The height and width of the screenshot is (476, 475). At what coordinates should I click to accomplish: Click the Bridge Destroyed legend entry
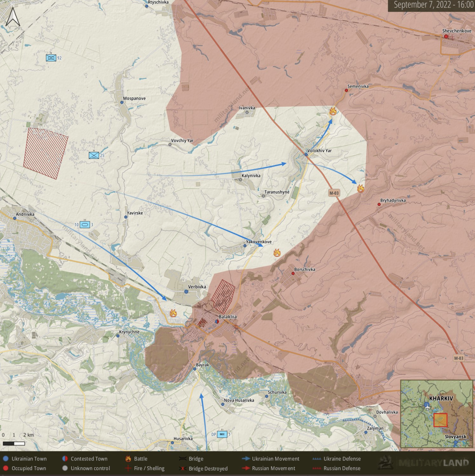tap(203, 468)
